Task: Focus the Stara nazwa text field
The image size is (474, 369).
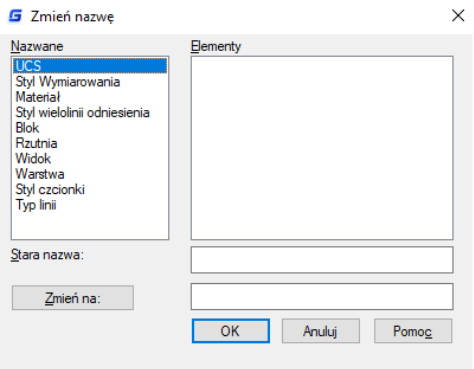Action: click(322, 260)
